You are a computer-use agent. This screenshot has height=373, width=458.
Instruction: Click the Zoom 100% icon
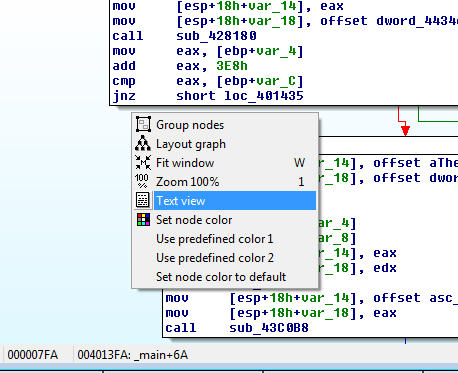pos(142,181)
